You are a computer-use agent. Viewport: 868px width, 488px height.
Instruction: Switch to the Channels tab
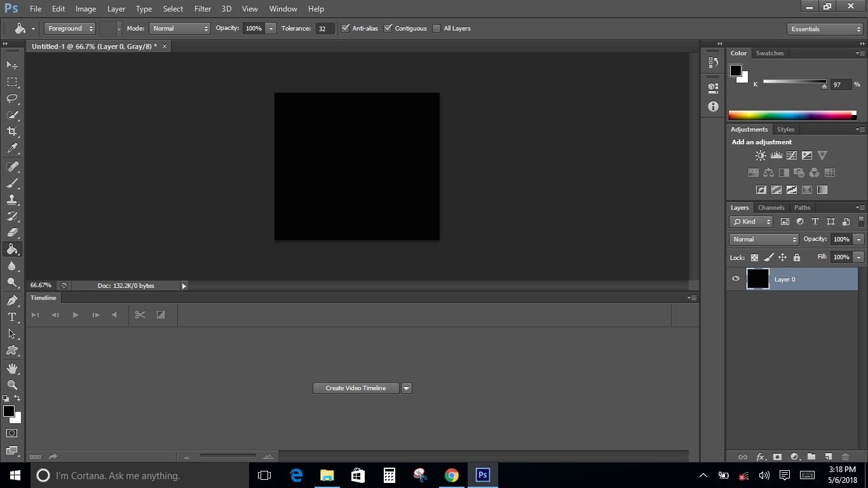click(771, 208)
